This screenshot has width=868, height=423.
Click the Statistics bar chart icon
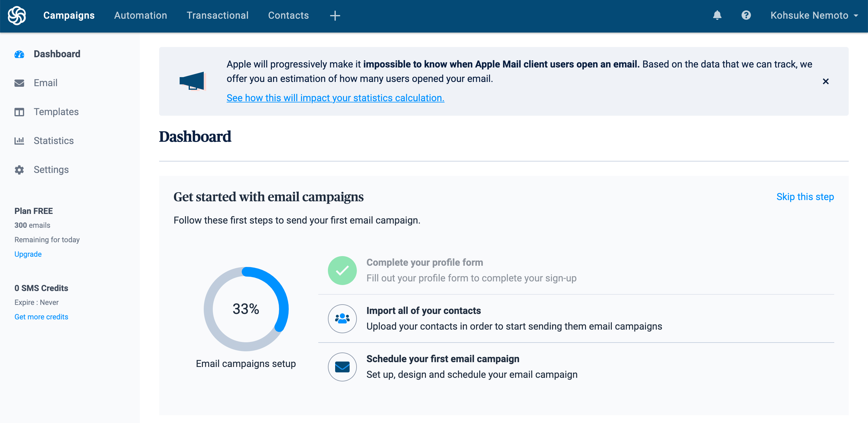(x=19, y=141)
